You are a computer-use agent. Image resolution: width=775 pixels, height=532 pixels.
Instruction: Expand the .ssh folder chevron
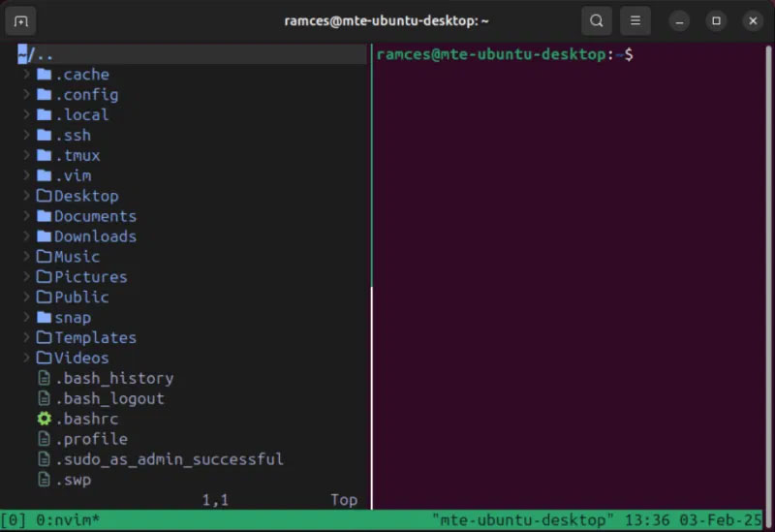click(x=27, y=135)
